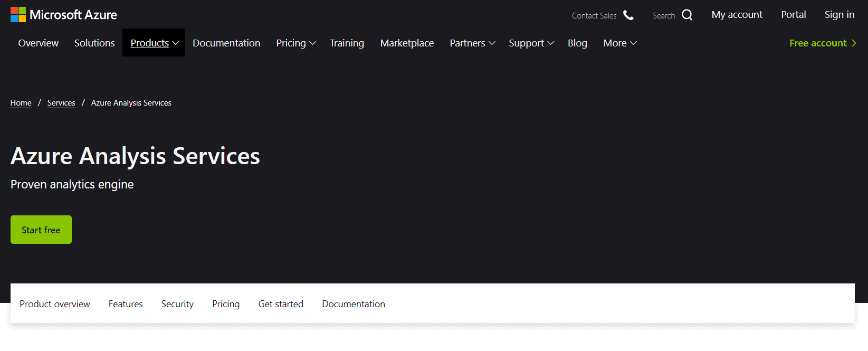Click the Contact Sales text link
This screenshot has height=351, width=868.
[594, 16]
